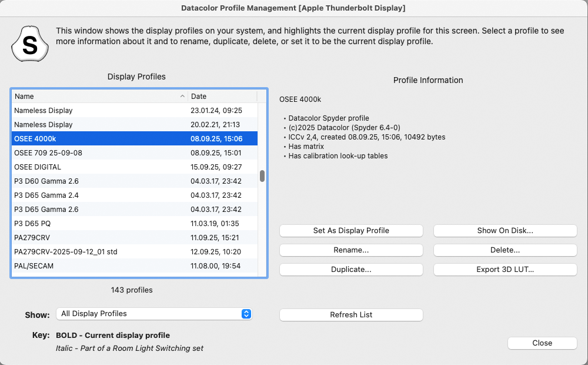
Task: Sort profiles by the Date column
Action: (200, 96)
